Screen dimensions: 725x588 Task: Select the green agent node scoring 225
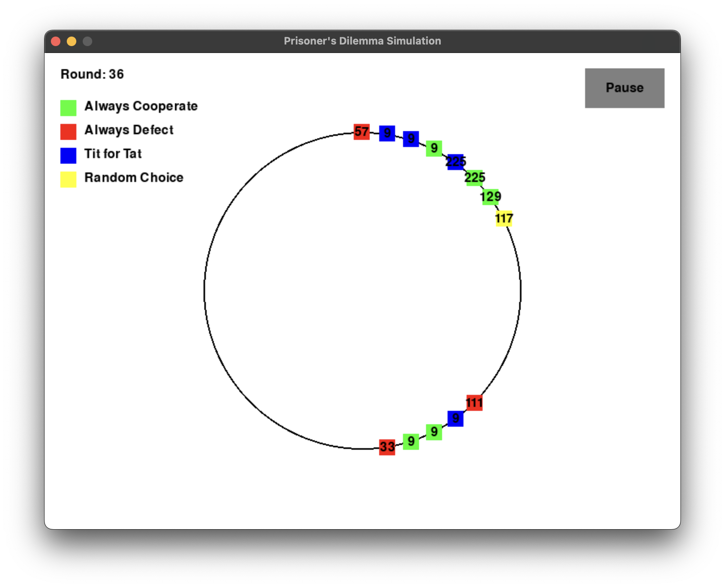coord(475,178)
